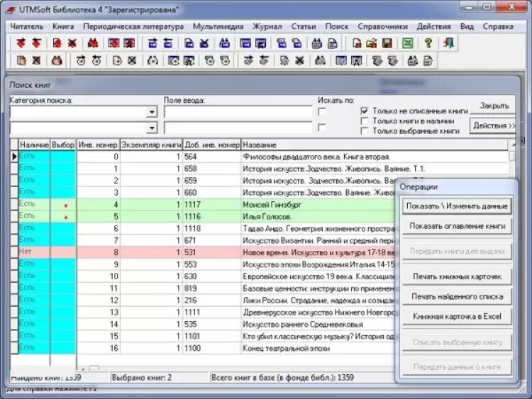Click 'Печать книжных карточек' button

(x=457, y=276)
